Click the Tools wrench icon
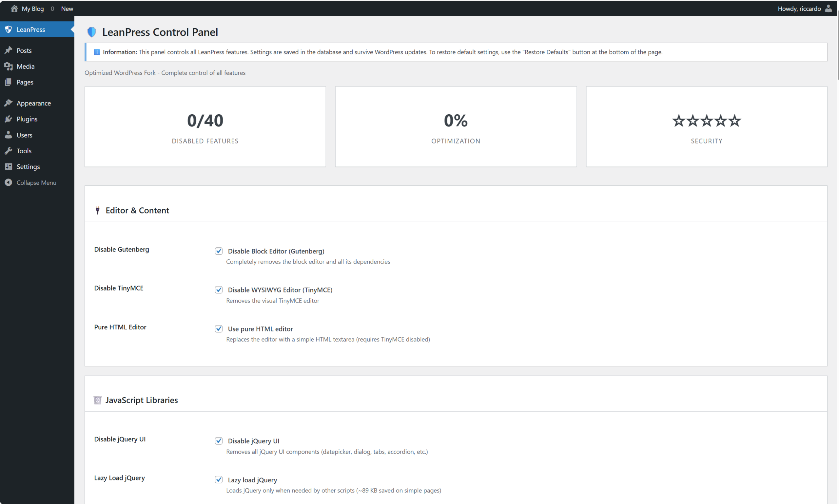This screenshot has width=839, height=504. tap(9, 151)
